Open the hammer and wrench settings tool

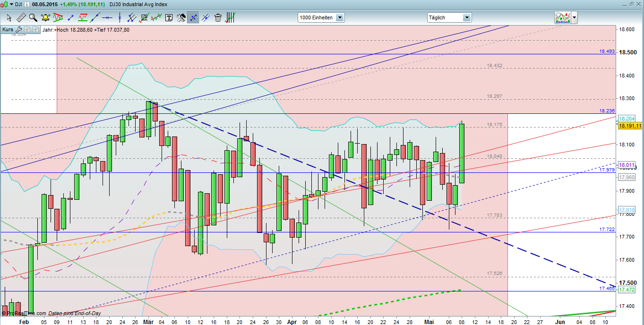click(181, 18)
